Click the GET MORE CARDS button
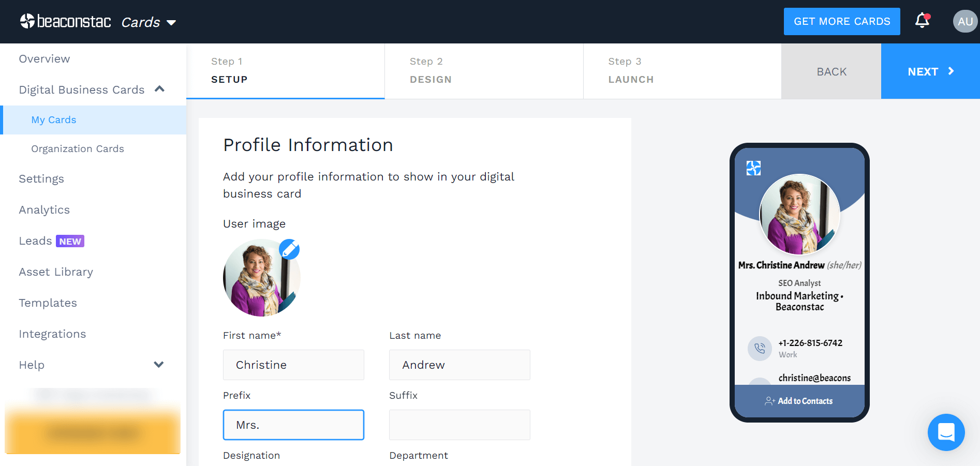Image resolution: width=980 pixels, height=466 pixels. tap(841, 21)
